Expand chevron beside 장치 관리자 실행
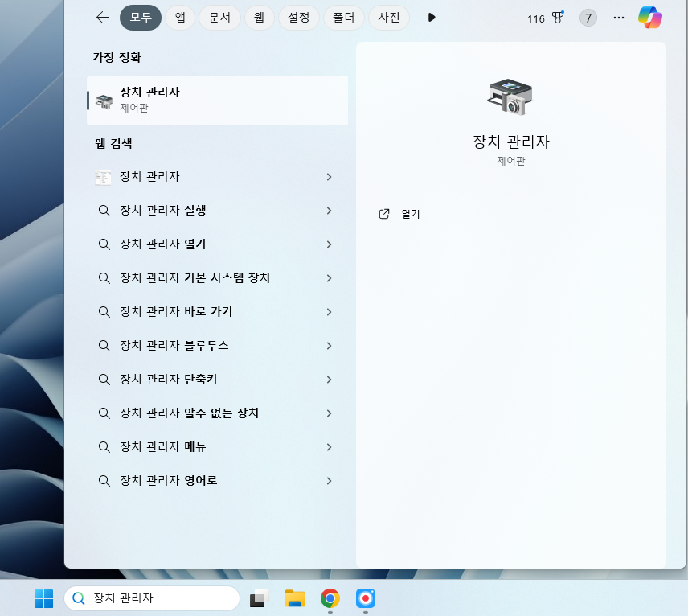The image size is (688, 616). coord(329,211)
